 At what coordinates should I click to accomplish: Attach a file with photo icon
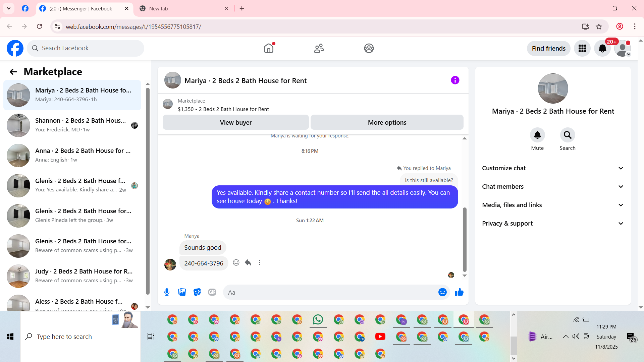(182, 292)
